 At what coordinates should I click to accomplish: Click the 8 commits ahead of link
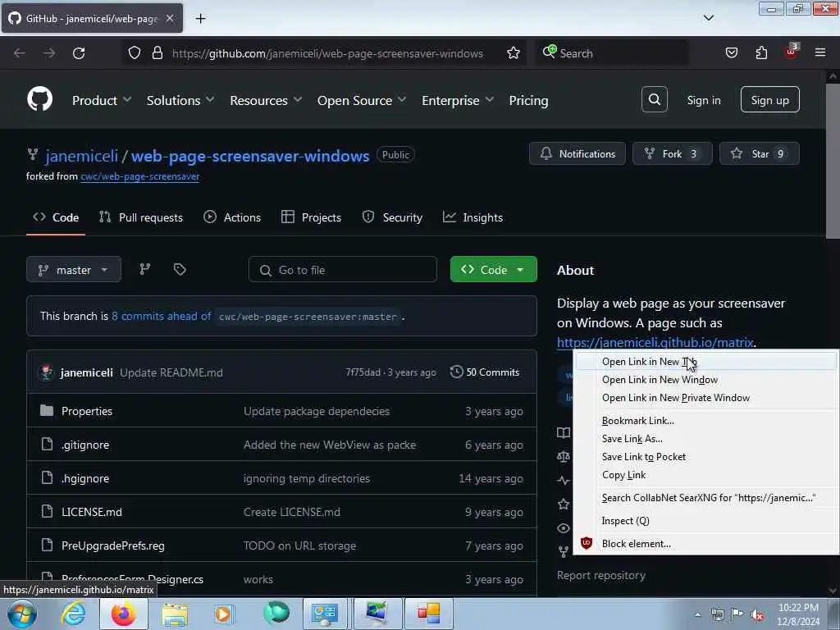point(162,316)
